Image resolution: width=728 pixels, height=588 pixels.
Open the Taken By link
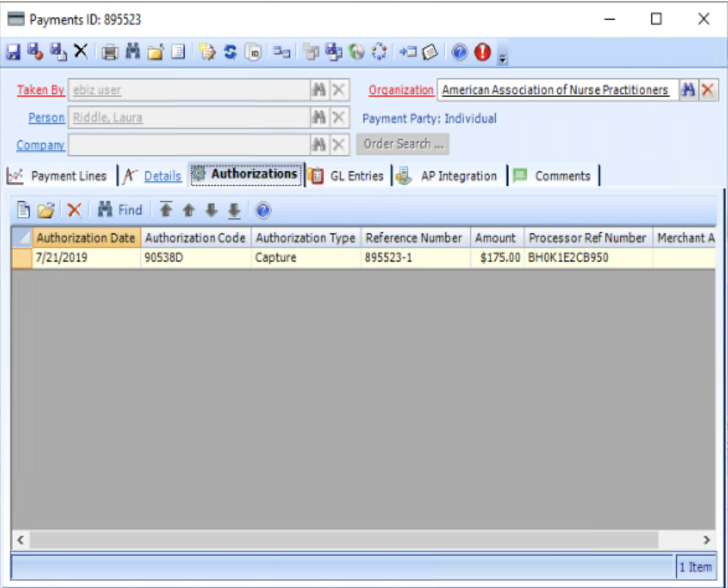pos(40,89)
